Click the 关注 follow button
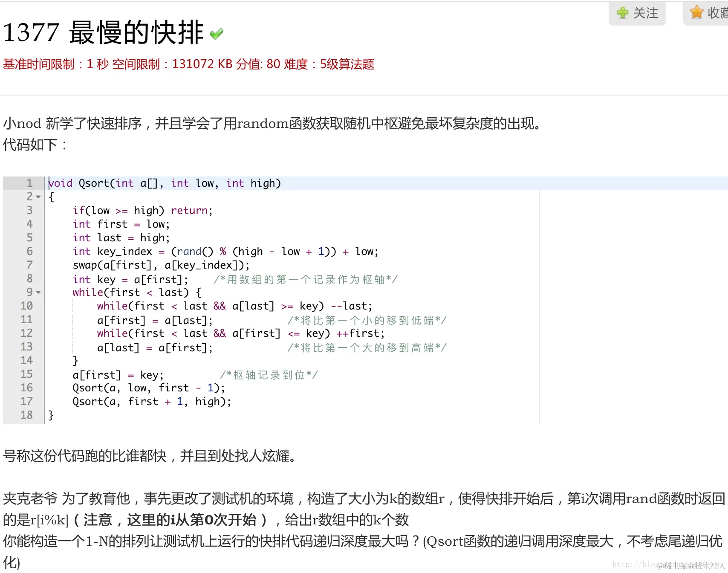Screen dimensions: 728x573 tap(637, 13)
